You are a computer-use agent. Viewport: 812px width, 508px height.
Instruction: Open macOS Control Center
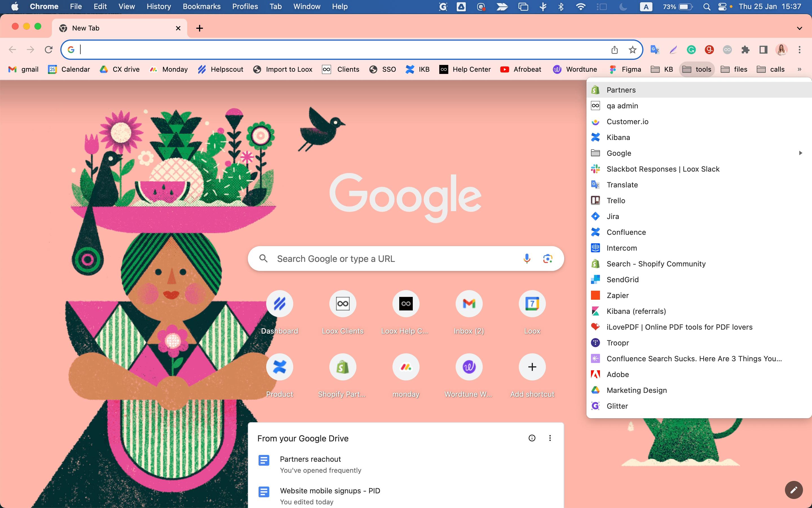722,7
